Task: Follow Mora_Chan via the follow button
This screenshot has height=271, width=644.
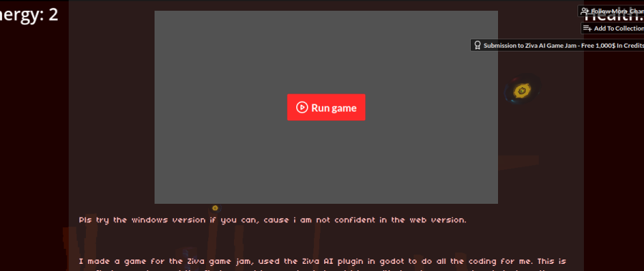Action: (x=612, y=11)
